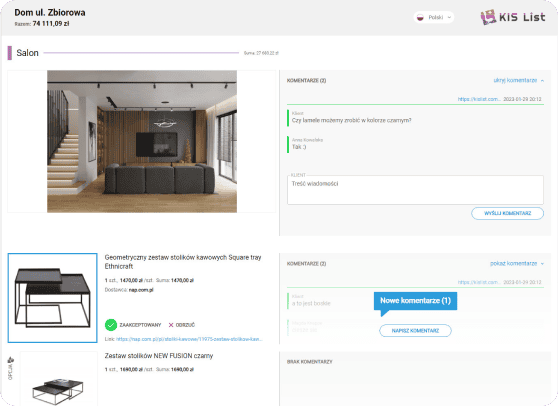Viewport: 558px width, 406px height.
Task: Open the kislist.com link in Salon comments
Action: (479, 99)
